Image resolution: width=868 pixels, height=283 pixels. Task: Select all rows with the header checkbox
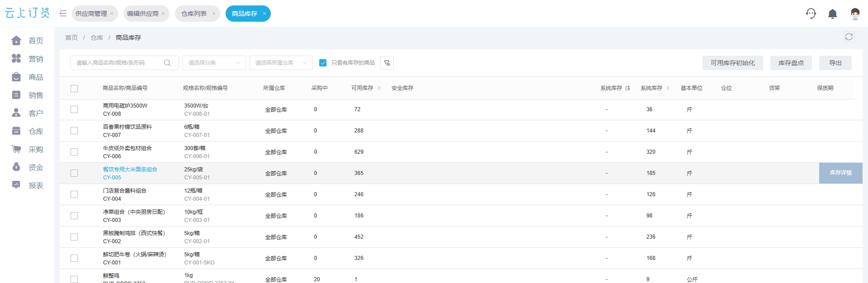[x=74, y=89]
